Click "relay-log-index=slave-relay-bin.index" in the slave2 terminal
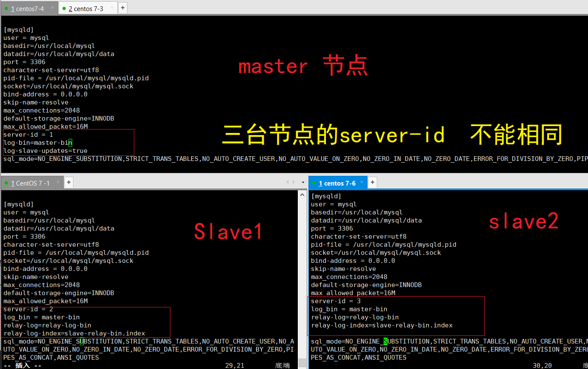Image resolution: width=588 pixels, height=369 pixels. [382, 325]
